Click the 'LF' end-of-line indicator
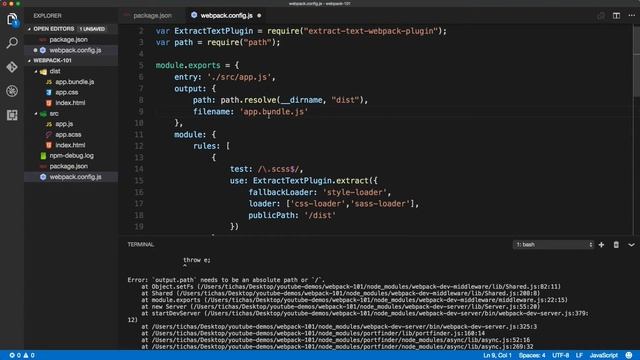 click(x=579, y=356)
